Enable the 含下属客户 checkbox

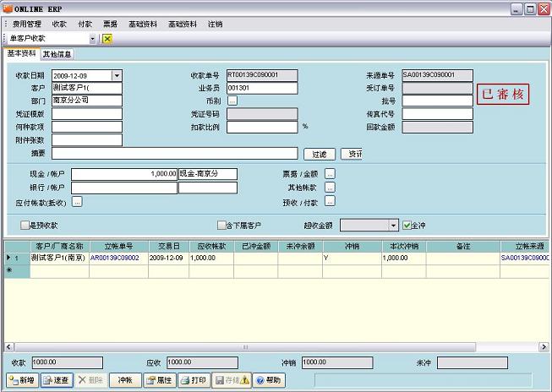point(221,226)
